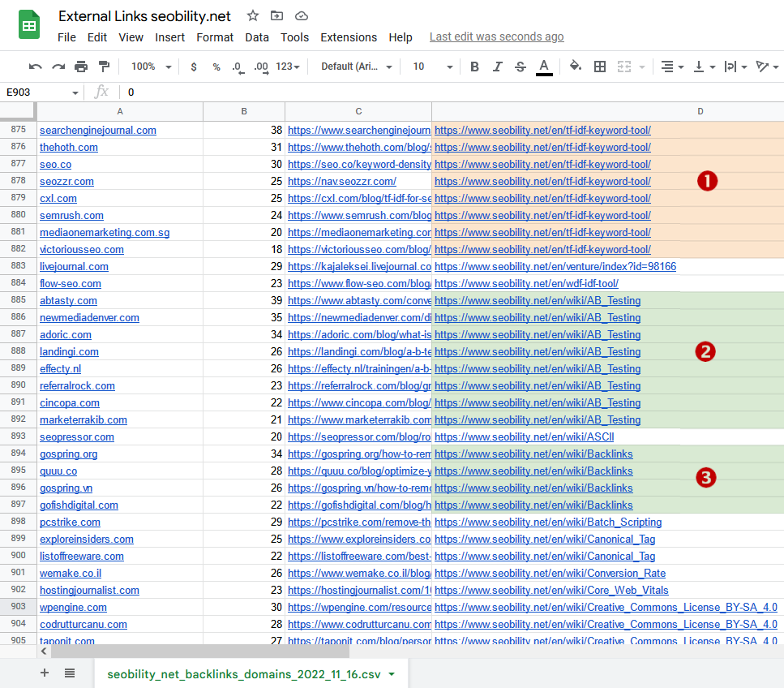
Task: Toggle italic formatting
Action: 497,67
